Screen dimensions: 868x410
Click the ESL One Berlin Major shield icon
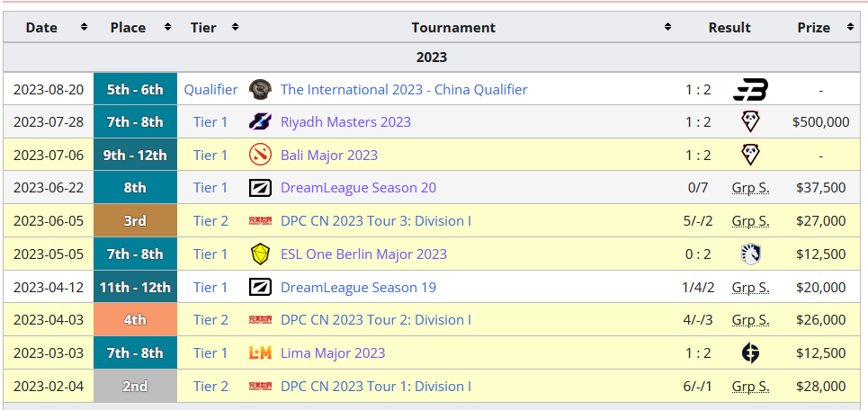pyautogui.click(x=260, y=254)
